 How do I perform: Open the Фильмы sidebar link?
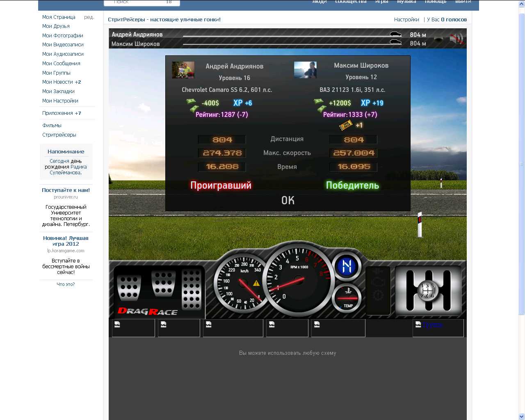point(52,125)
